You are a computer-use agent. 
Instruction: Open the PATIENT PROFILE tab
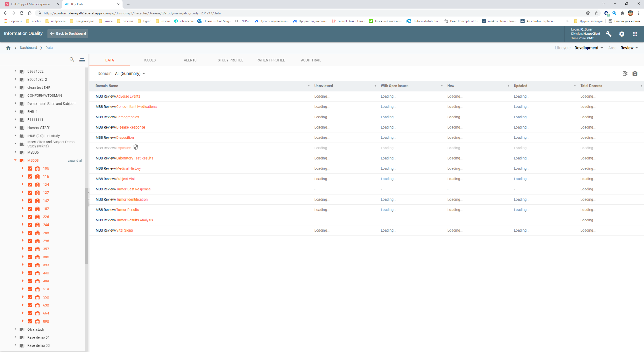pos(270,60)
